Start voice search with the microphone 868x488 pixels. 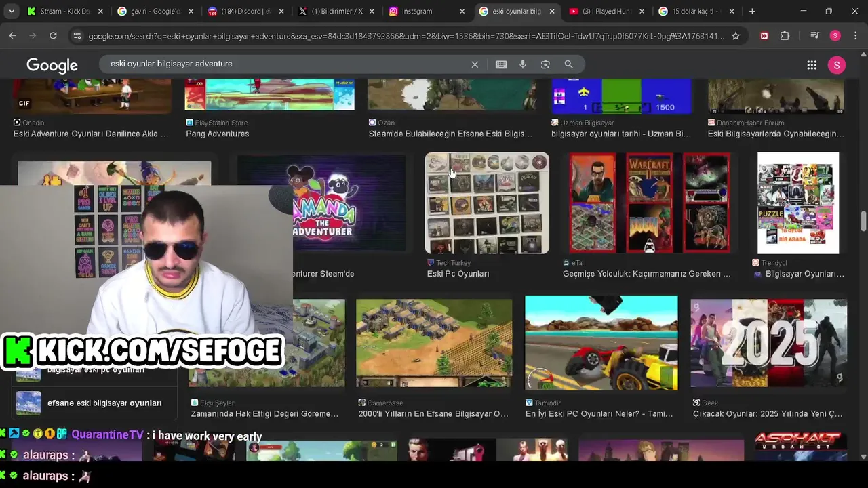point(523,64)
